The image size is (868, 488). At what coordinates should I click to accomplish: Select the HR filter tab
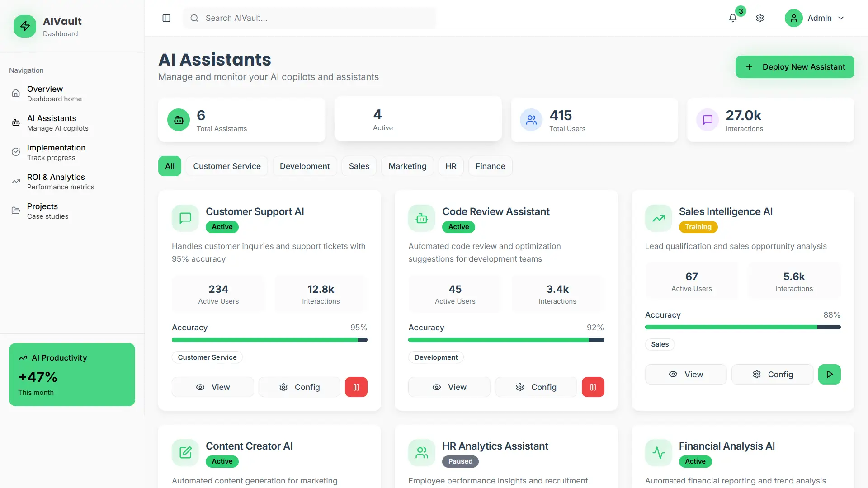[451, 166]
